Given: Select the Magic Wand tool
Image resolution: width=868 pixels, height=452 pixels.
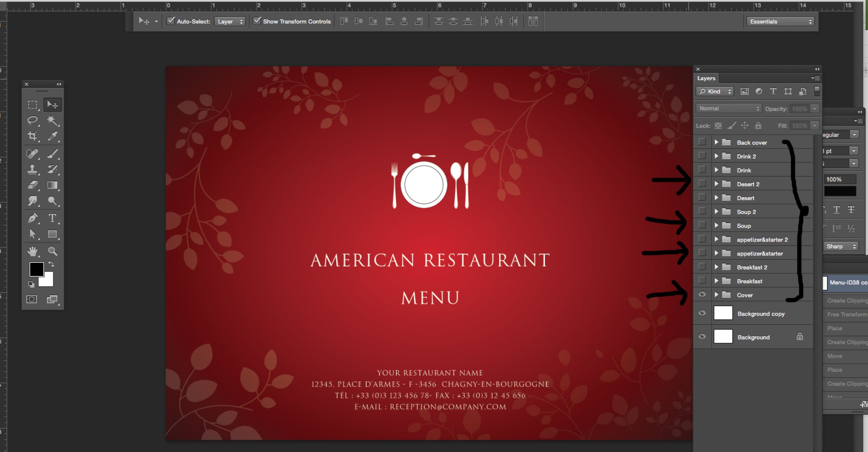Looking at the screenshot, I should (52, 120).
